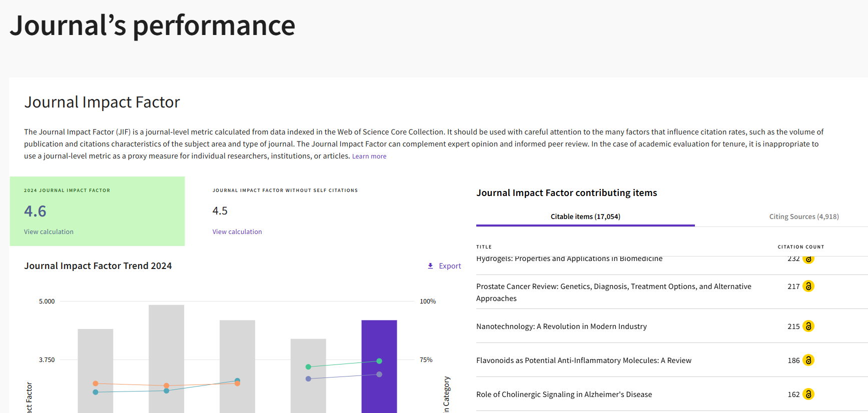Open the Flavonoids Anti-Inflammatory Molecules review
868x413 pixels.
coord(583,360)
